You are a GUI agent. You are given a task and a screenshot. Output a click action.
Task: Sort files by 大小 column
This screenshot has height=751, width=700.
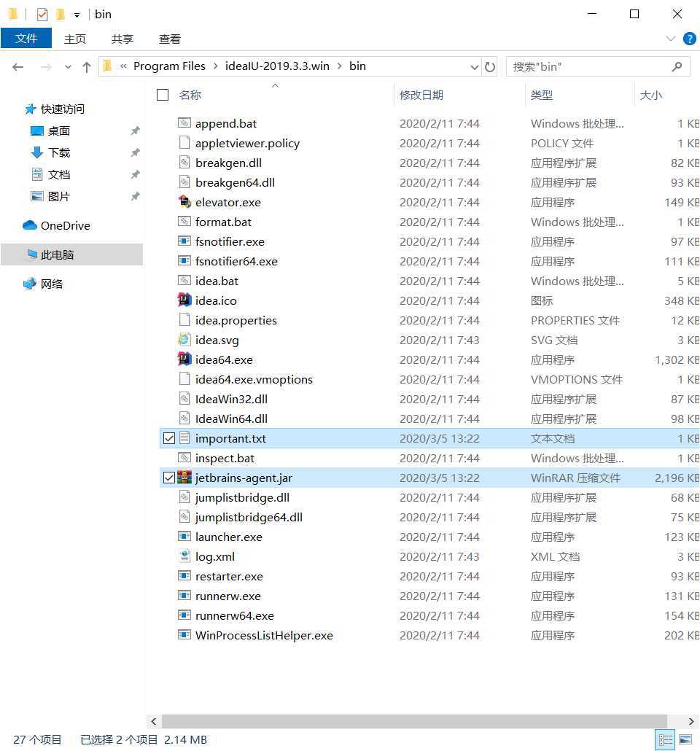(651, 95)
